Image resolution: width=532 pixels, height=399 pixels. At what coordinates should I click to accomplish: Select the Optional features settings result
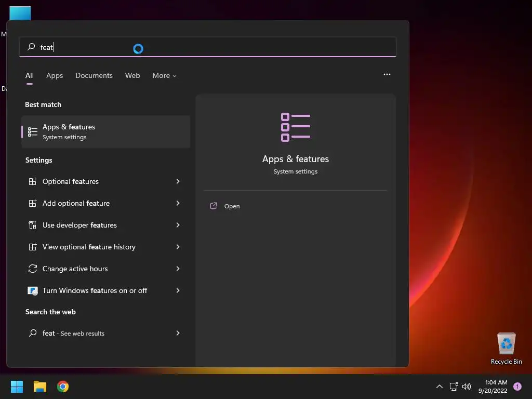click(x=106, y=181)
